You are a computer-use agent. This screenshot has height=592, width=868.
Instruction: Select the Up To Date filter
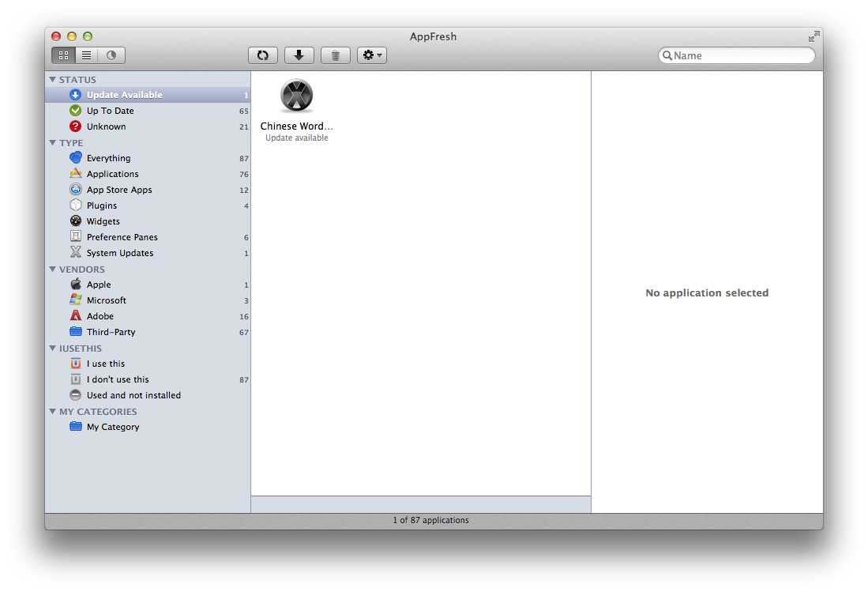(148, 111)
